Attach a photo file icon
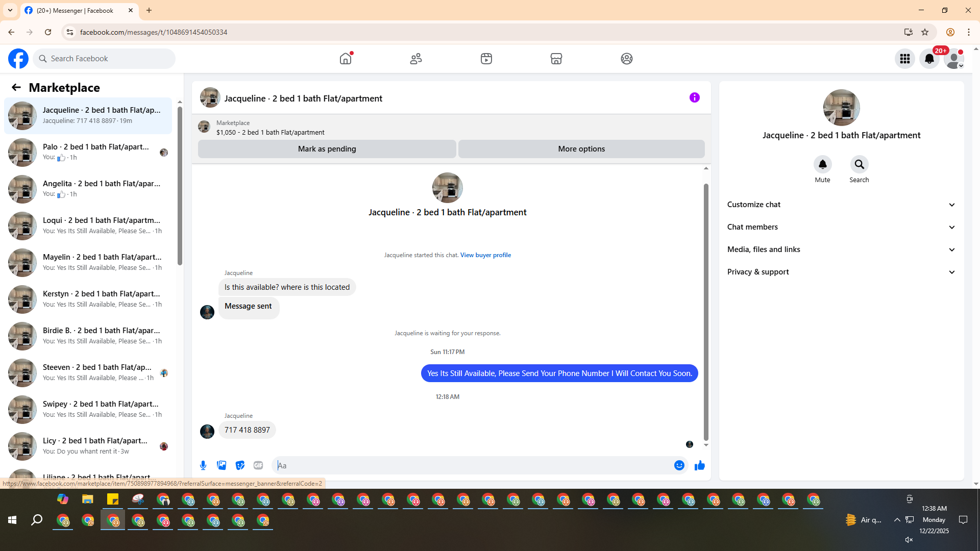Image resolution: width=980 pixels, height=551 pixels. pyautogui.click(x=222, y=465)
